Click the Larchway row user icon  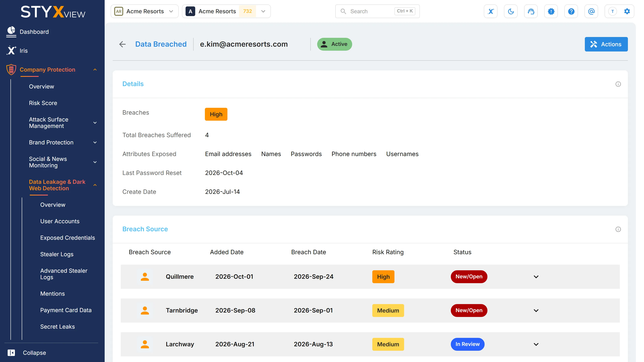tap(145, 344)
